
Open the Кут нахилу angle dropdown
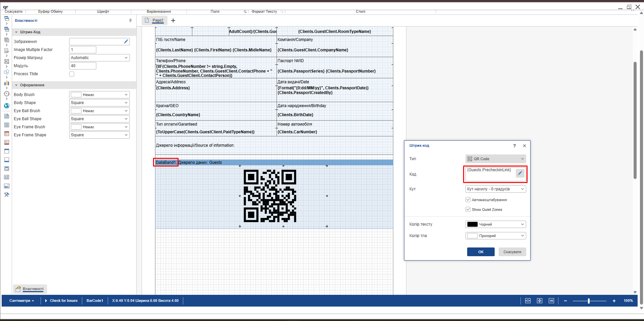495,189
